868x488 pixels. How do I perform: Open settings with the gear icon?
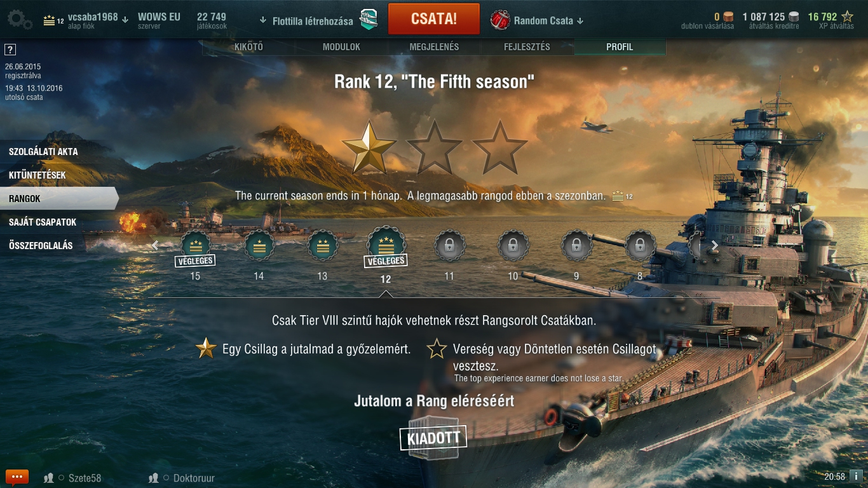click(20, 20)
